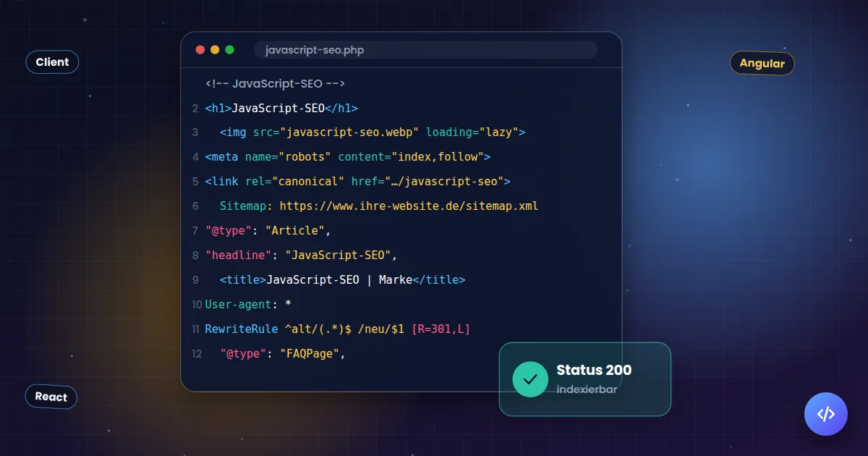This screenshot has height=456, width=868.
Task: Click the indexierbar label
Action: click(587, 389)
